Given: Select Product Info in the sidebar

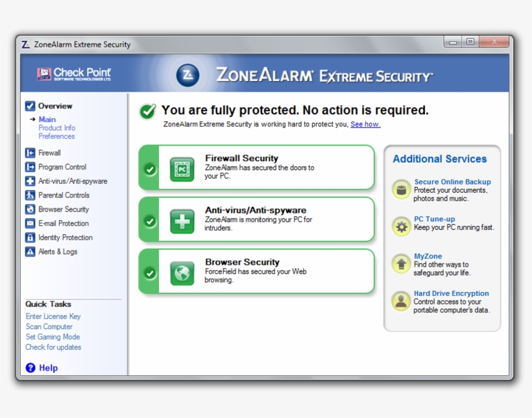Looking at the screenshot, I should [x=56, y=128].
